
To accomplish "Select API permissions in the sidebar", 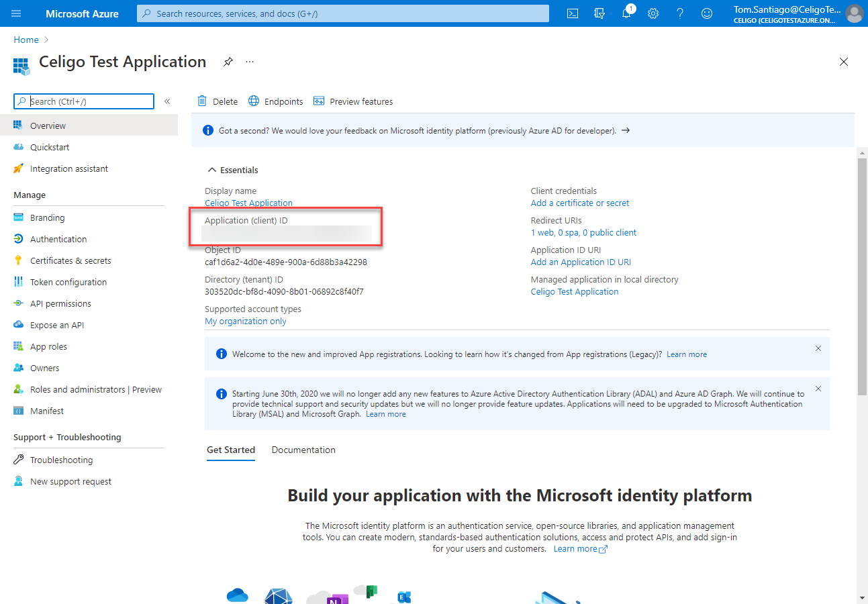I will (60, 303).
